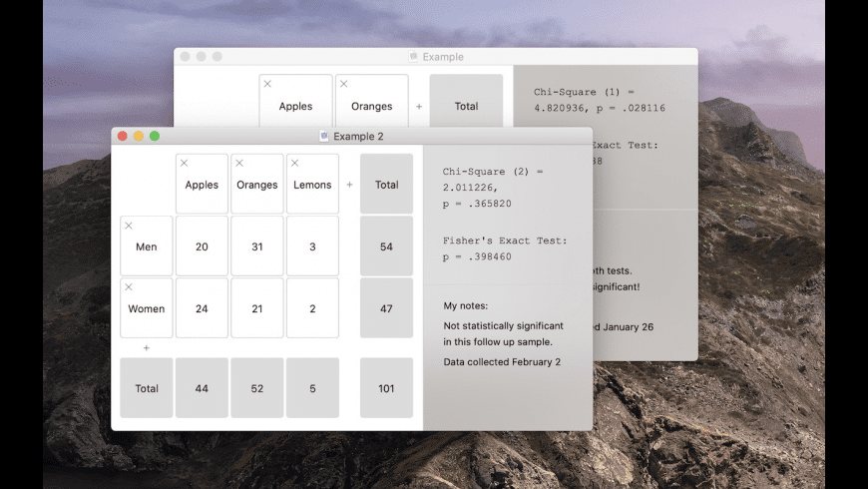
Task: Remove Oranges column in Example window
Action: [344, 84]
